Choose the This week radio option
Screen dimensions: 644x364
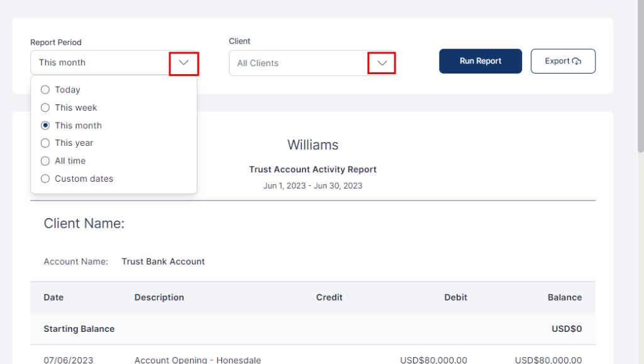point(45,108)
